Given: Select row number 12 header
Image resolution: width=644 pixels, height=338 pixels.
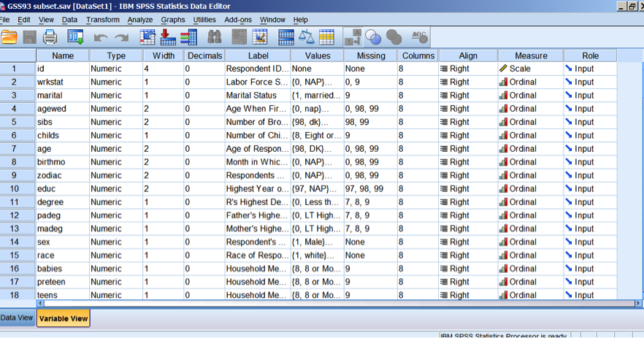Looking at the screenshot, I should pyautogui.click(x=18, y=215).
